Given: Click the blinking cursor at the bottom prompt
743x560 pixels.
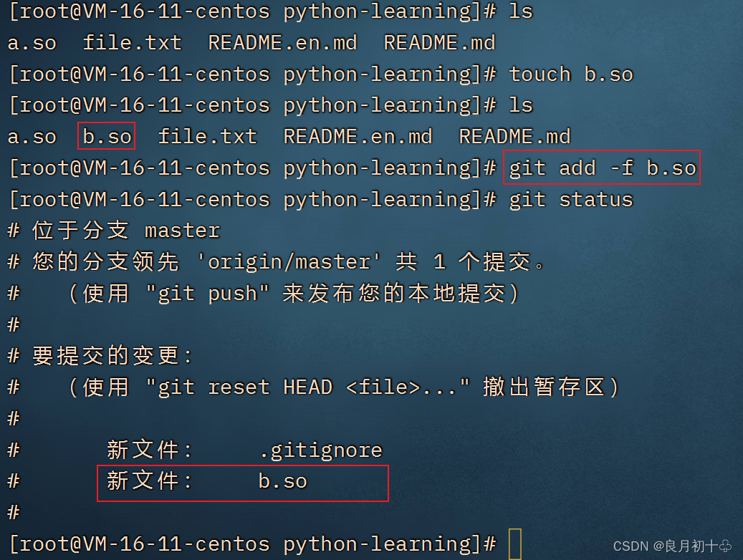Looking at the screenshot, I should click(516, 544).
